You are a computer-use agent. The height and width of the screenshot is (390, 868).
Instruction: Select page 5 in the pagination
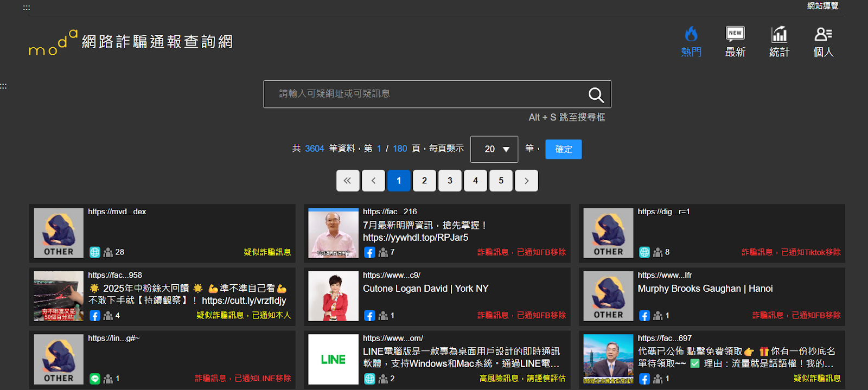point(501,181)
